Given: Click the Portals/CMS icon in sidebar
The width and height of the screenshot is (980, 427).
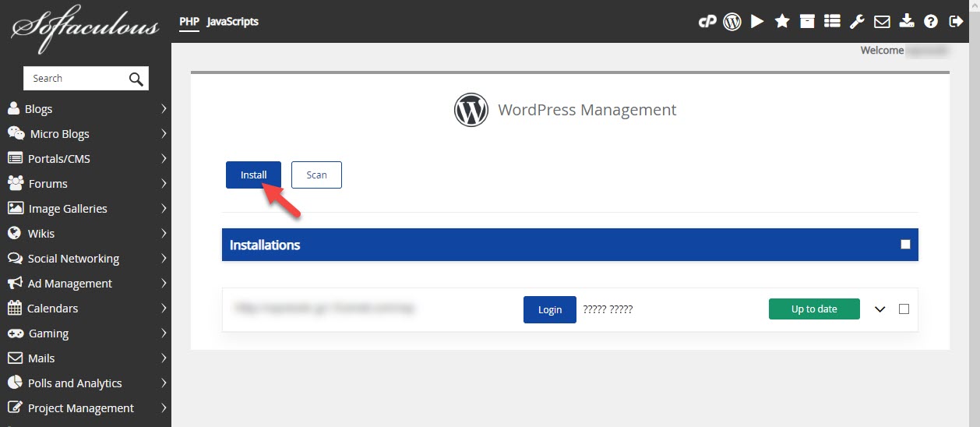Looking at the screenshot, I should 15,158.
